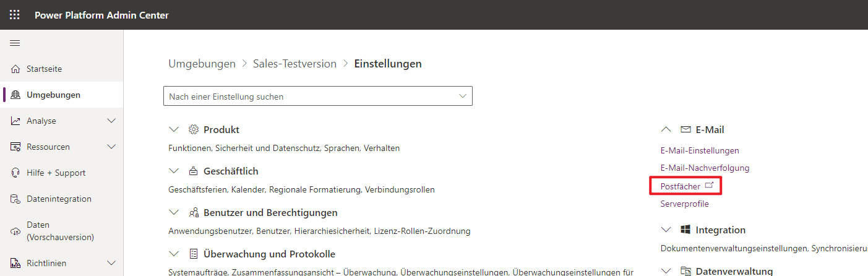Click the Datenintegration icon

click(15, 199)
